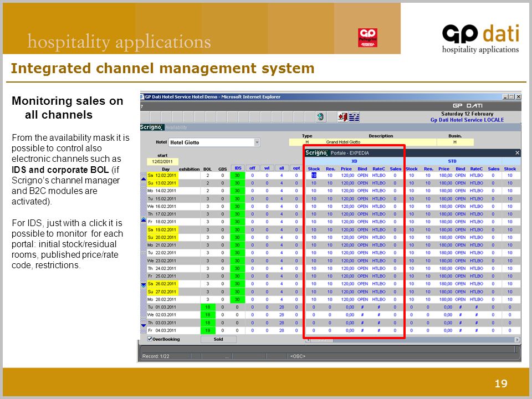The width and height of the screenshot is (532, 399).
Task: Click the single down arrow beside Th 03.03.2011
Action: pos(144,325)
